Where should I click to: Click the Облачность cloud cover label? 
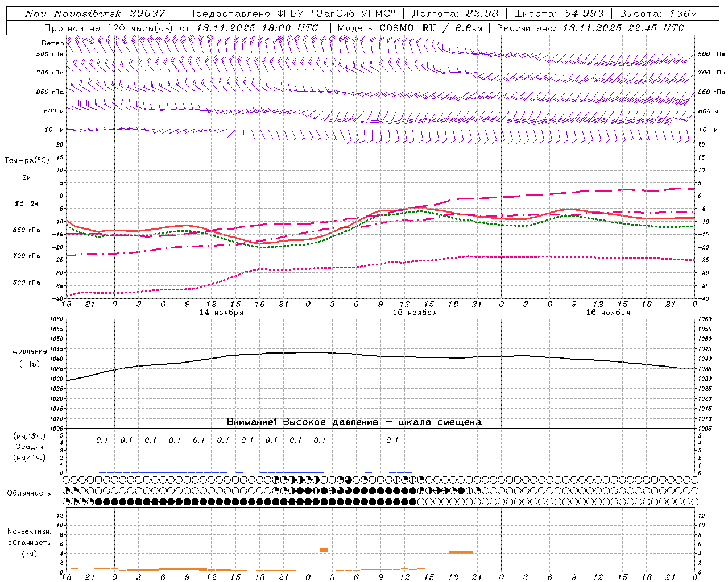[29, 493]
